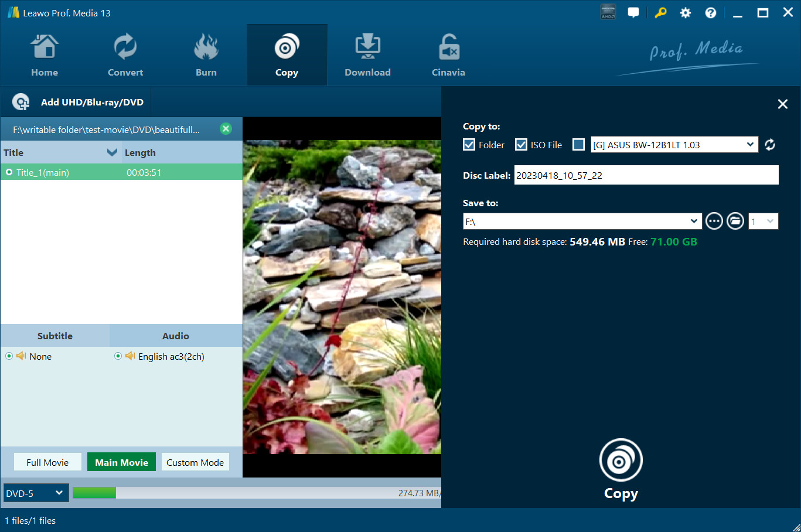Viewport: 801px width, 532px height.
Task: Open help with the question mark icon
Action: (x=711, y=13)
